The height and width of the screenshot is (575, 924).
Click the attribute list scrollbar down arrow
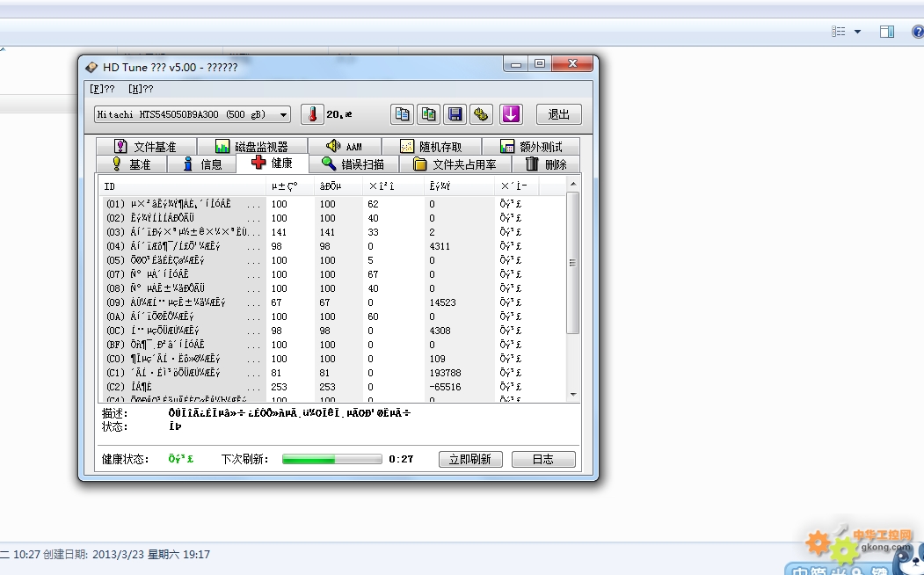573,395
